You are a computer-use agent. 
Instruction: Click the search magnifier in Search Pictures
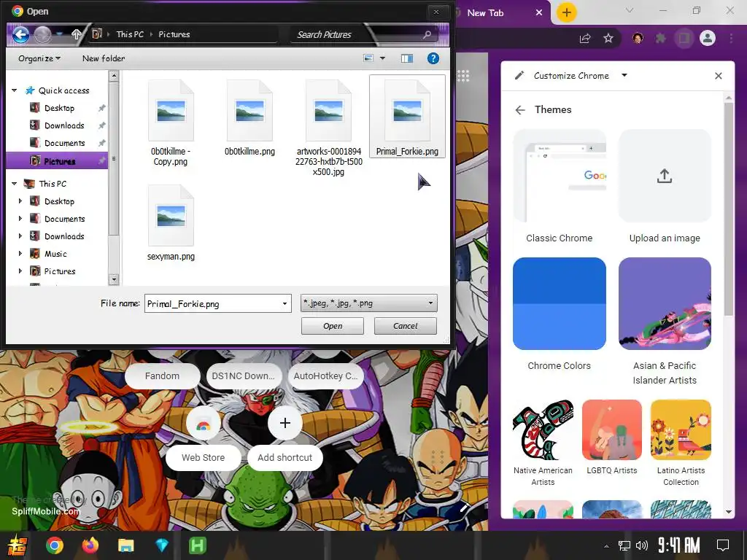427,34
